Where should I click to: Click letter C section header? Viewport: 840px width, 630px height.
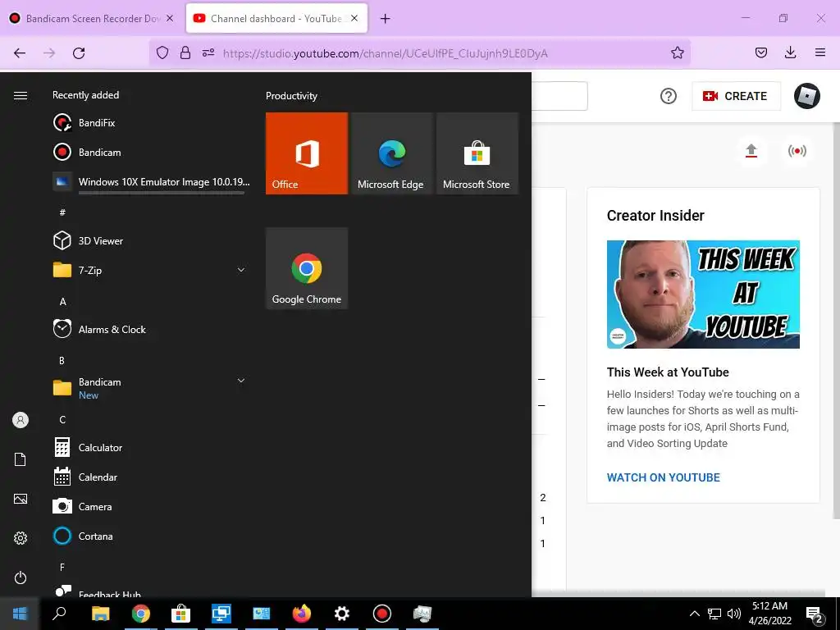click(x=62, y=419)
